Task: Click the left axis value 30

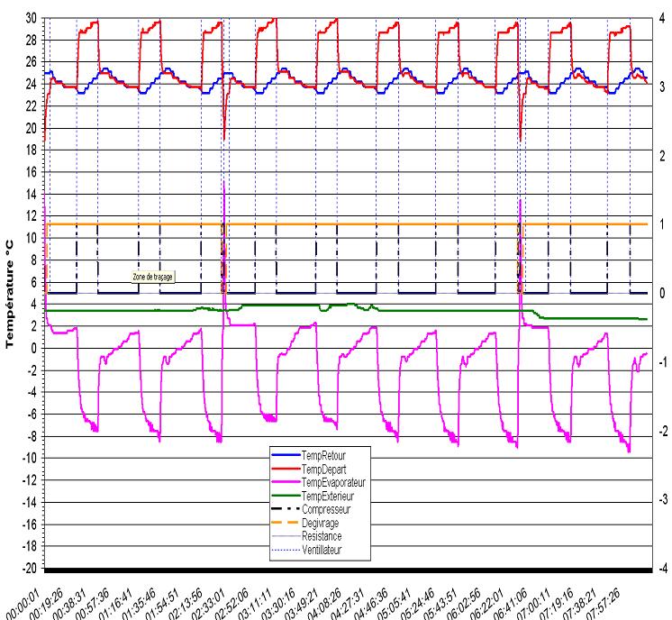Action: [x=32, y=18]
